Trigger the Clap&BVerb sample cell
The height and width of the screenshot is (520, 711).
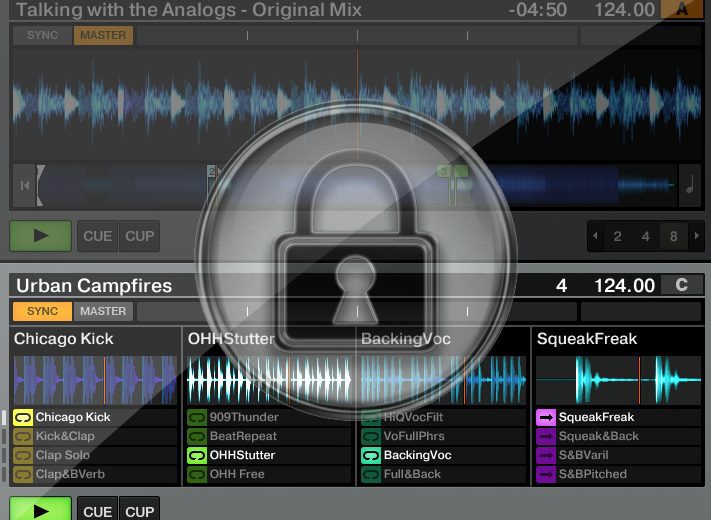(95, 474)
